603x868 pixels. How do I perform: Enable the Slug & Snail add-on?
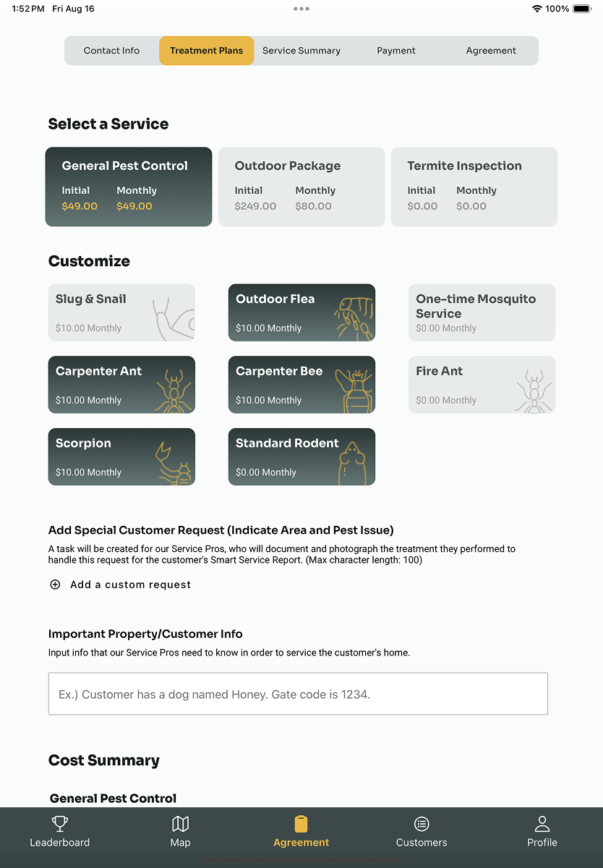(121, 312)
